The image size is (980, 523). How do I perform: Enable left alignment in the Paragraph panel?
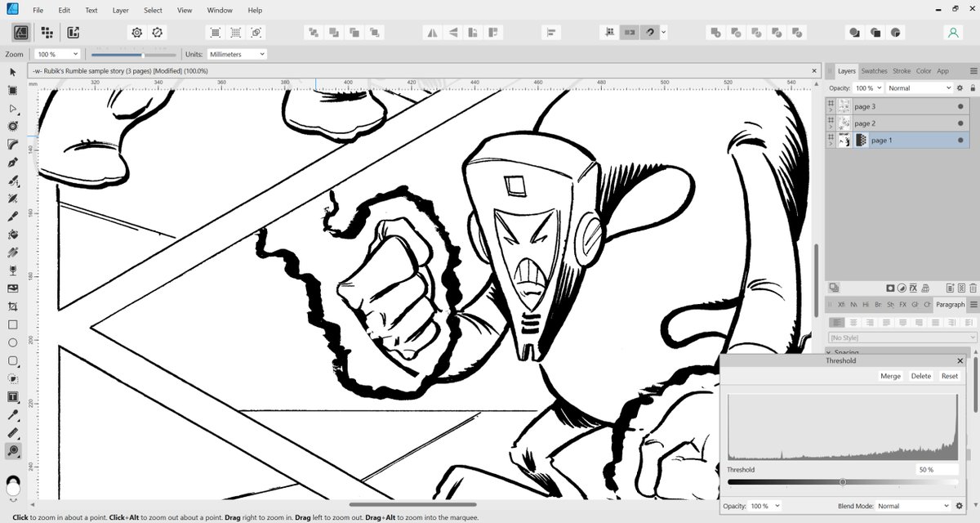(836, 321)
